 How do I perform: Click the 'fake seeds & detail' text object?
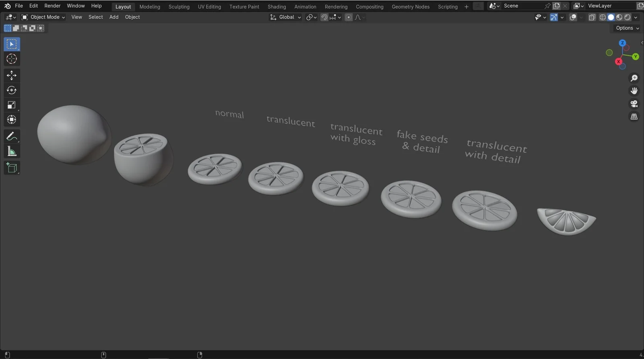(422, 142)
